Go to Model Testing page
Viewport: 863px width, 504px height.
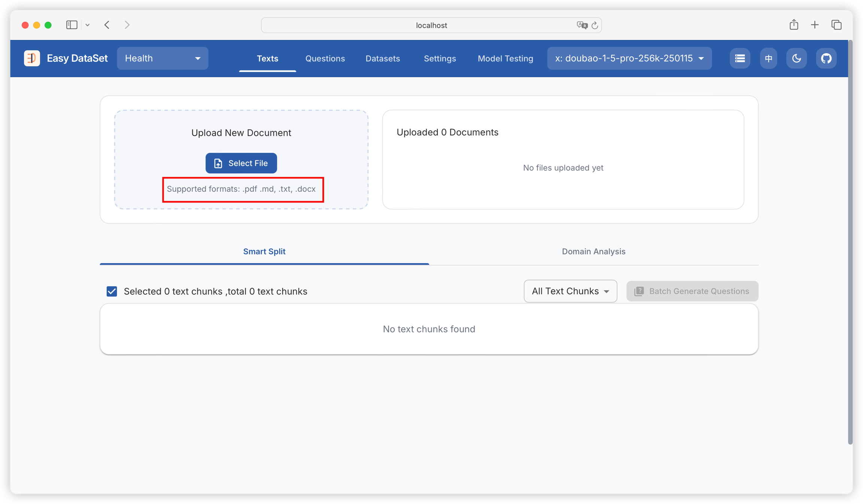pos(505,58)
